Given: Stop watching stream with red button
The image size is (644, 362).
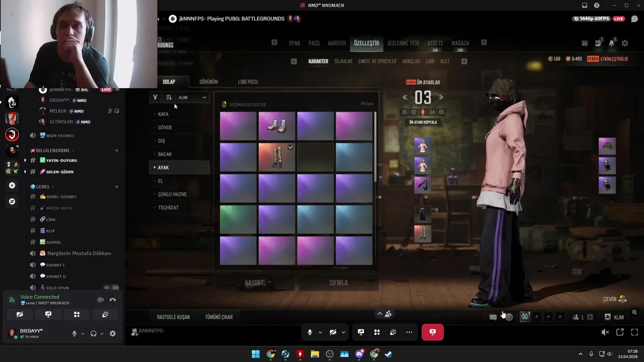Looking at the screenshot, I should [x=433, y=332].
